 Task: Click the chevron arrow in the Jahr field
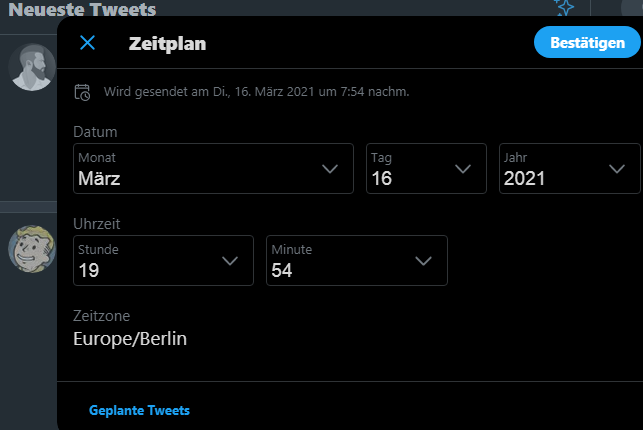point(617,169)
